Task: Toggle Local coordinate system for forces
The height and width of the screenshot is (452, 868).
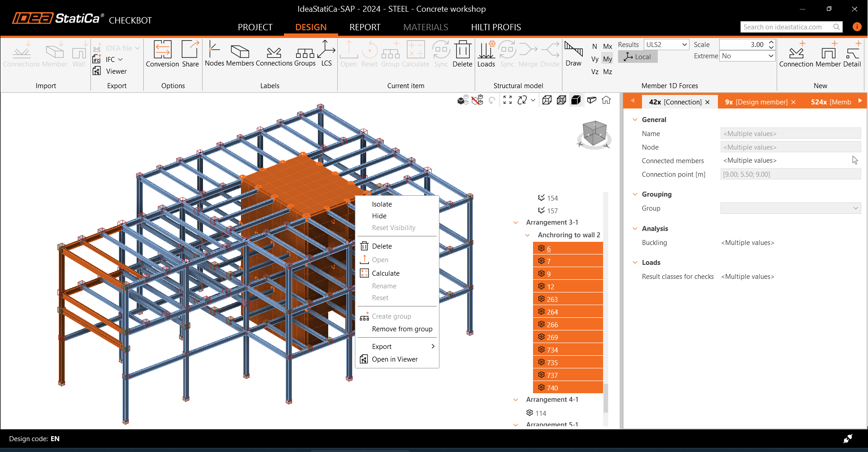Action: (637, 56)
